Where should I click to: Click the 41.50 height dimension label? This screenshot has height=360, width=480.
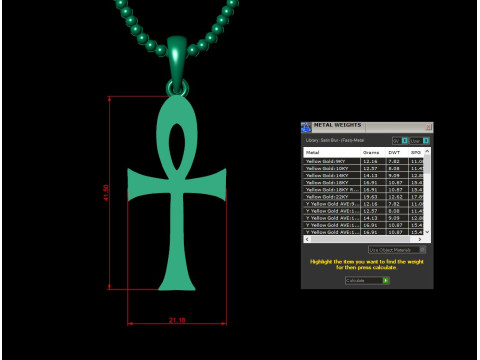[x=106, y=193]
